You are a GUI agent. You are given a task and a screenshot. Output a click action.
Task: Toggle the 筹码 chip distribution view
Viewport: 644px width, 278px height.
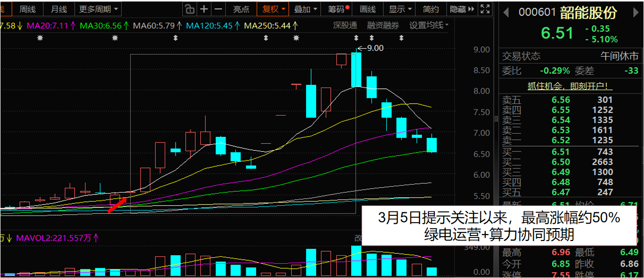(x=336, y=9)
